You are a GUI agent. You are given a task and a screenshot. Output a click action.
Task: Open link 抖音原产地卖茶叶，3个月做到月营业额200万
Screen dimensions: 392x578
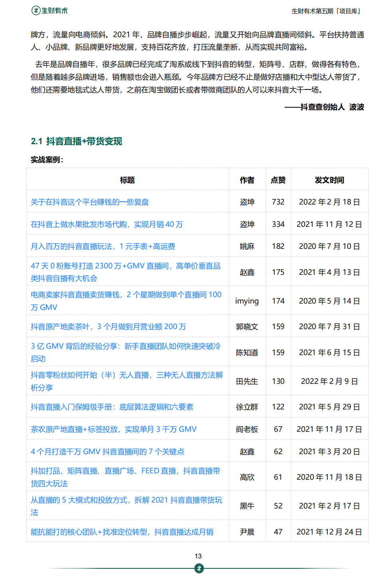108,327
